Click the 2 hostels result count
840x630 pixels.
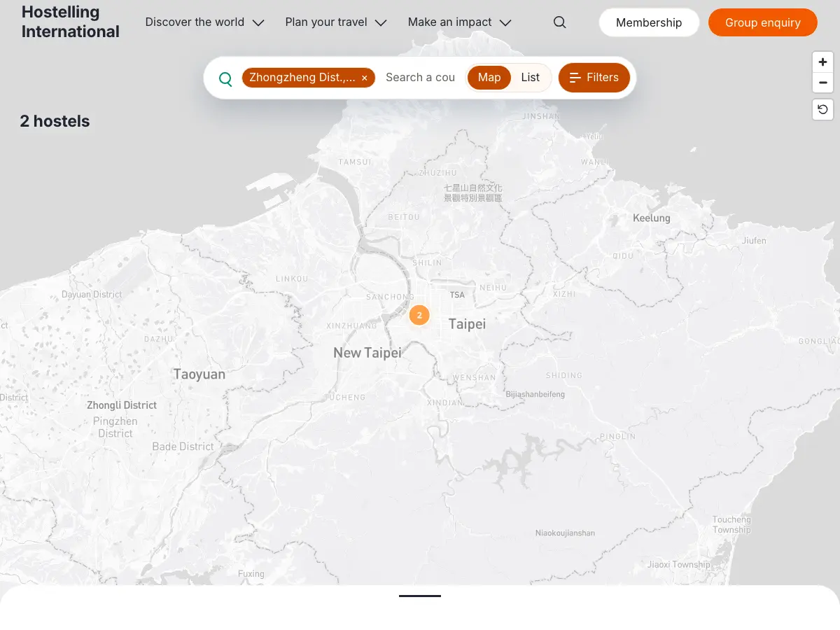55,121
